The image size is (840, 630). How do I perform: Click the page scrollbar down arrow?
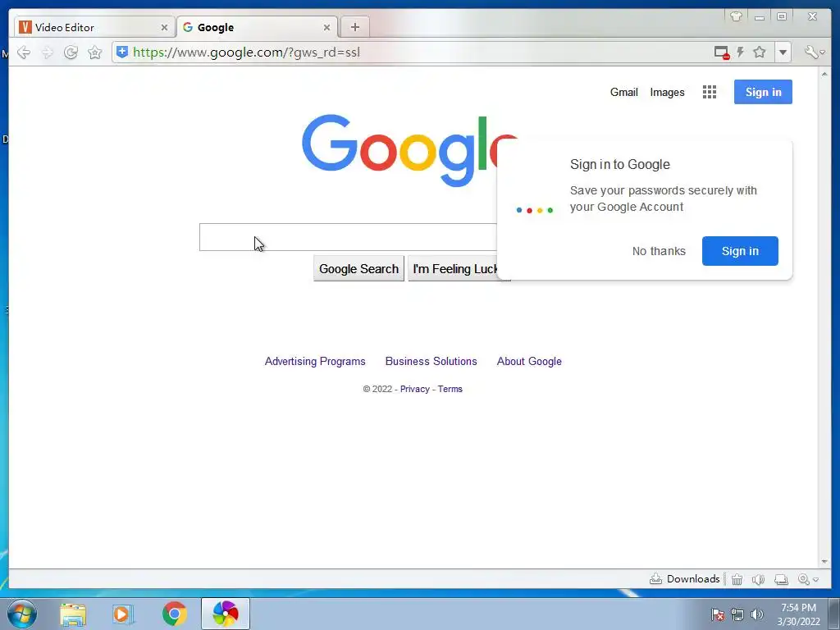click(824, 561)
